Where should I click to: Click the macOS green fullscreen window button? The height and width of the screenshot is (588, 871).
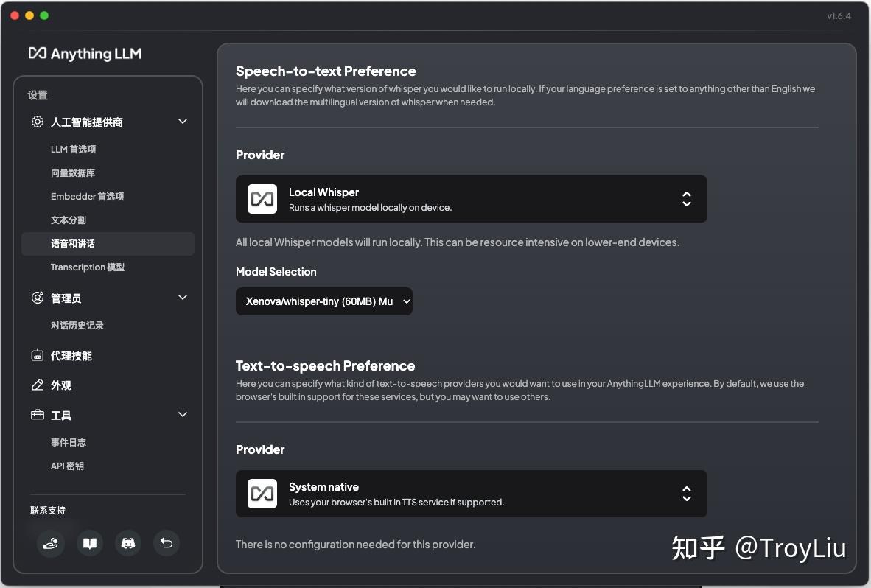pos(44,15)
